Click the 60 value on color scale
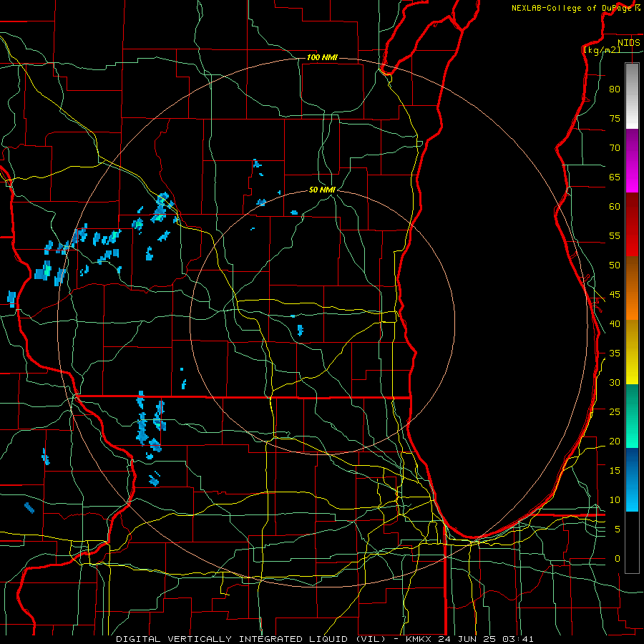The width and height of the screenshot is (644, 644). click(x=615, y=207)
